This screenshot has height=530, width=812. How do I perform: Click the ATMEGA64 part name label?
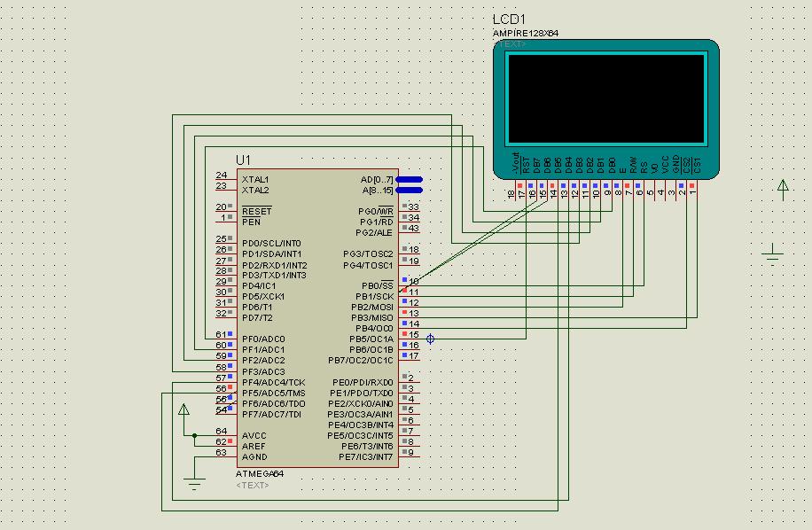(260, 473)
